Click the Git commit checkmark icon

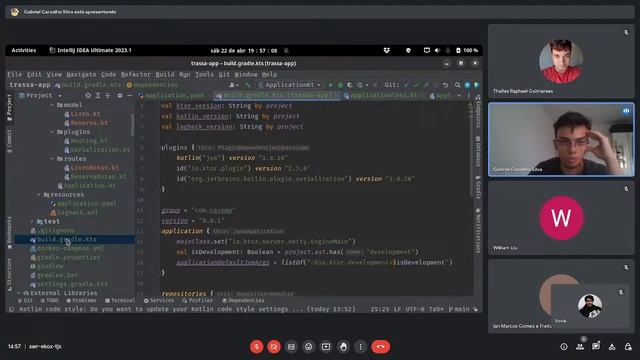[x=416, y=85]
